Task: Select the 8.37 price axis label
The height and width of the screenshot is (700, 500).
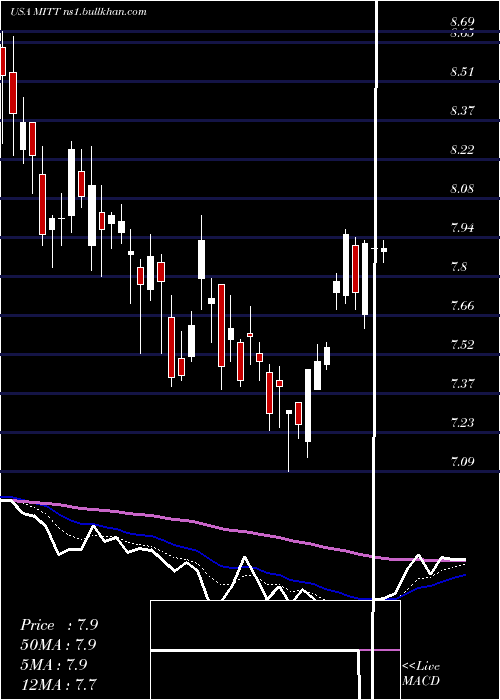Action: point(462,110)
